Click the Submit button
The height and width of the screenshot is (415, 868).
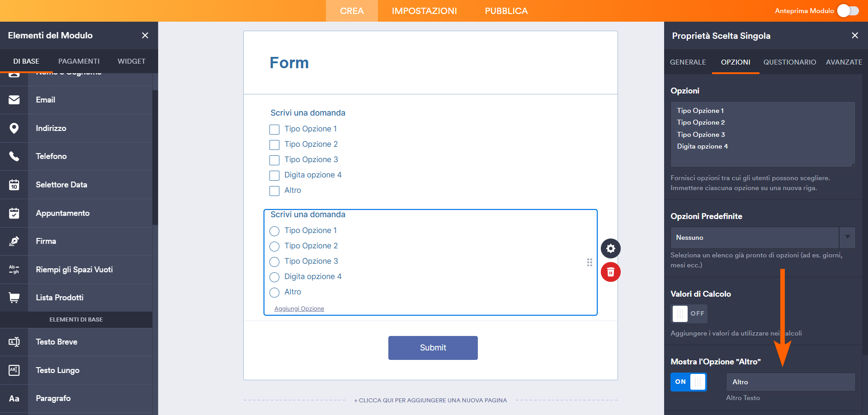click(433, 348)
